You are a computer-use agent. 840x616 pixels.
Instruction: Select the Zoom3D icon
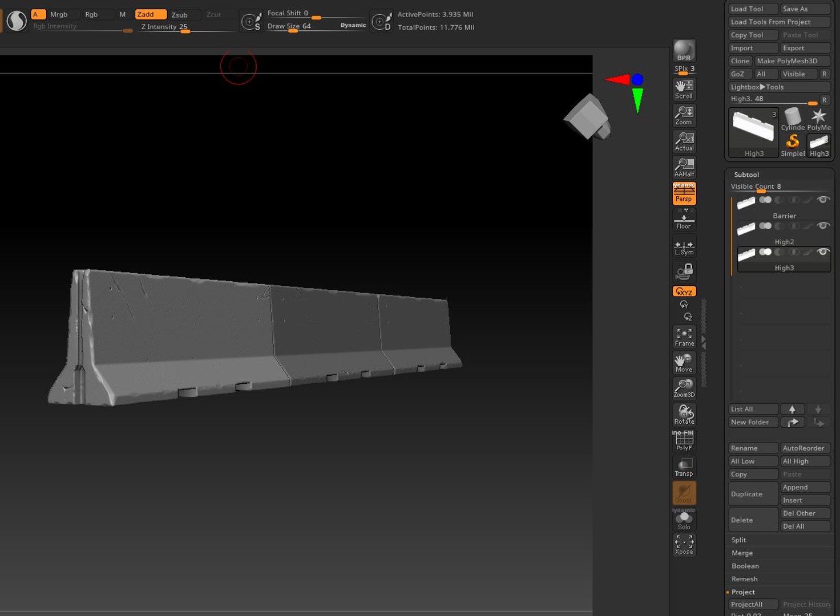pyautogui.click(x=684, y=389)
